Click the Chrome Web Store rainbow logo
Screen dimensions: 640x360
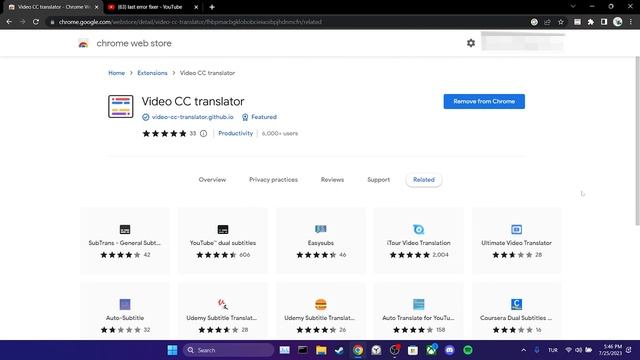(83, 43)
